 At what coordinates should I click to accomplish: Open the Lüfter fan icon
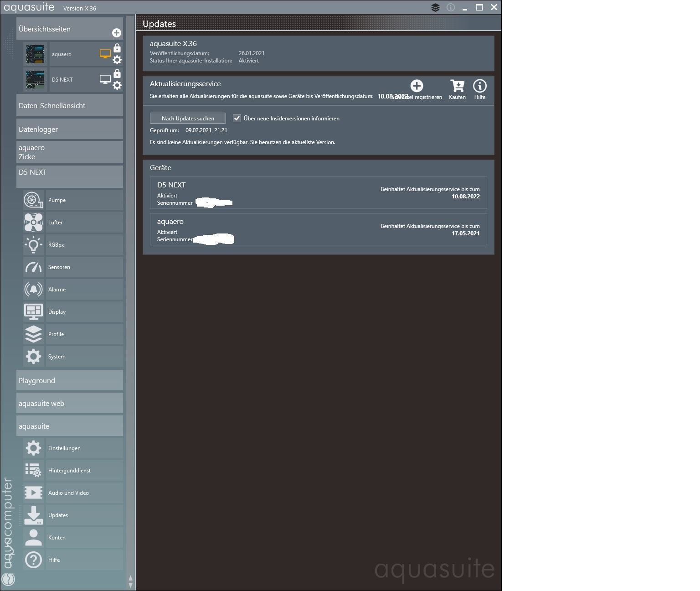[33, 223]
